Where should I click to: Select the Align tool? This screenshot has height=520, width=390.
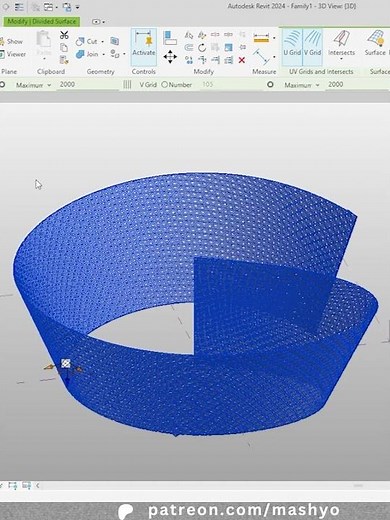[x=170, y=38]
